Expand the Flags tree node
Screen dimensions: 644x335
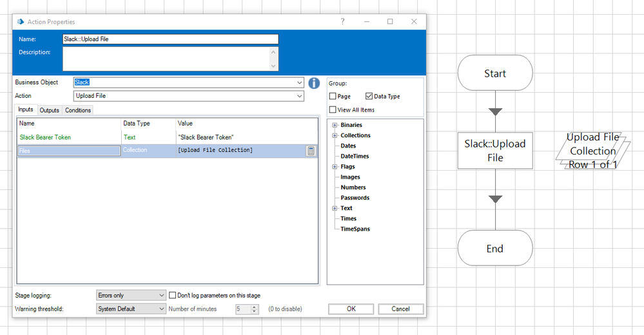tap(335, 167)
